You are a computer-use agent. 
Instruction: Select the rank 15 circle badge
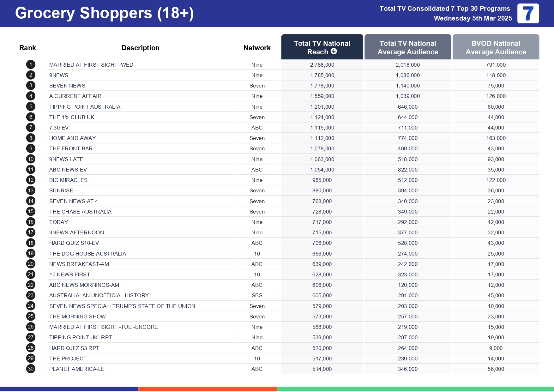click(31, 212)
